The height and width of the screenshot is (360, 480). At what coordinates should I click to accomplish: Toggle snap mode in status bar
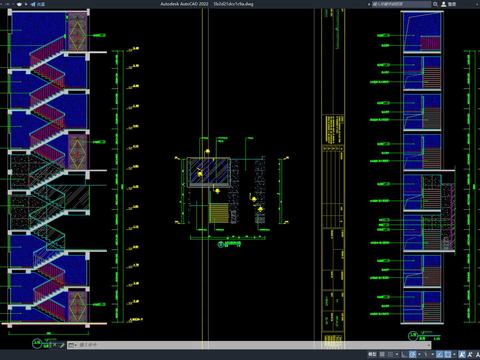390,354
